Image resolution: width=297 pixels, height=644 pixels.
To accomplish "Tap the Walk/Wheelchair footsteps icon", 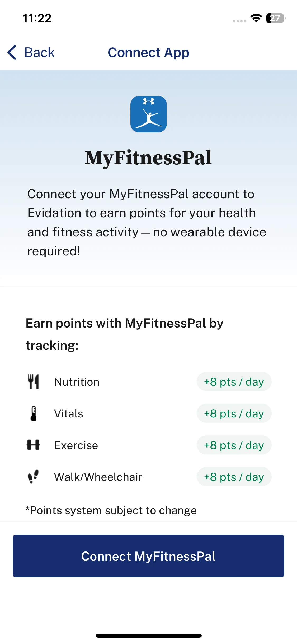I will [x=33, y=476].
